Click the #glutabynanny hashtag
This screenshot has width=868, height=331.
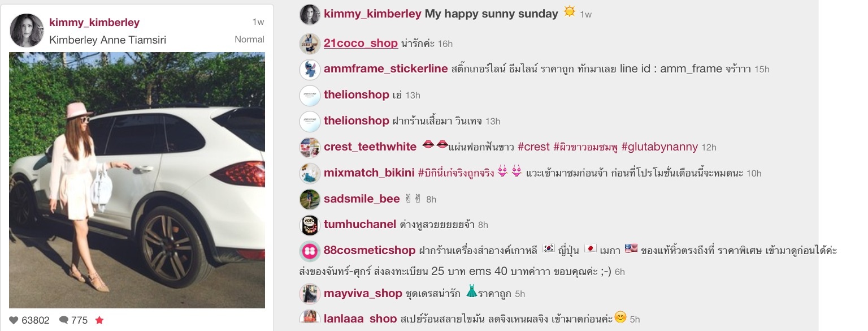659,147
